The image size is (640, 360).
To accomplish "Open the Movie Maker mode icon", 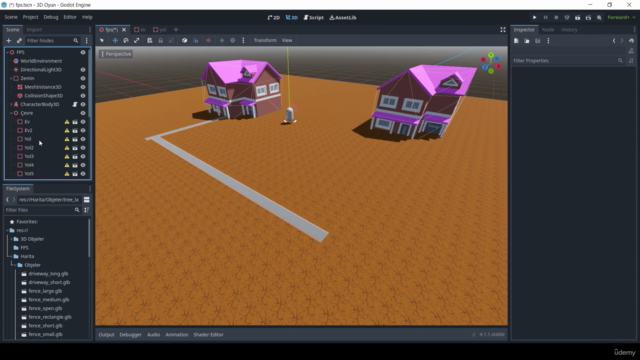I will point(599,18).
